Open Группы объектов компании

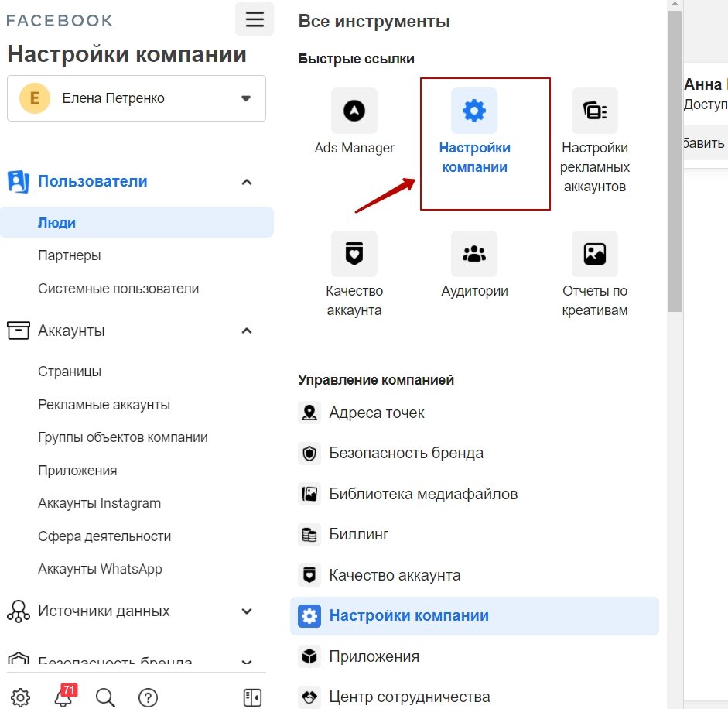[123, 437]
